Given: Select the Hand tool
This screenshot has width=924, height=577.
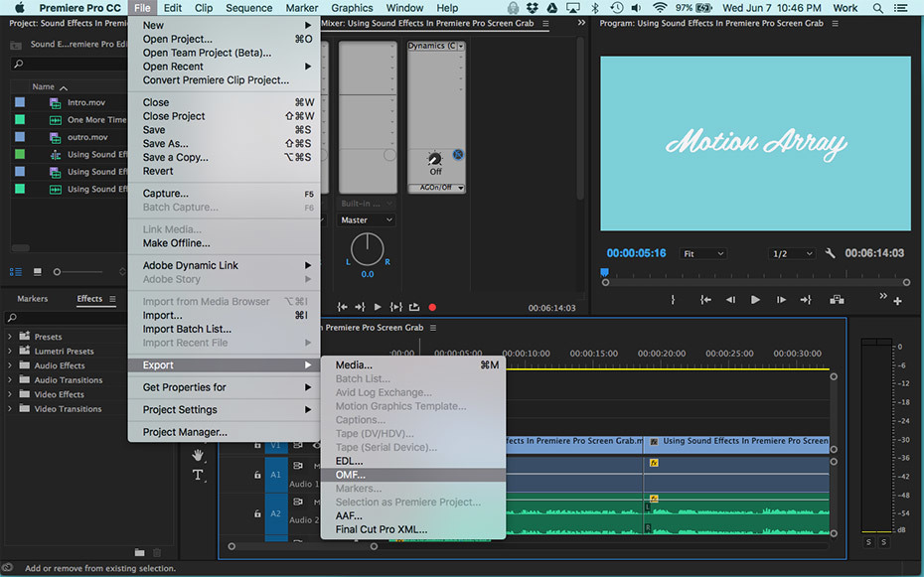Looking at the screenshot, I should pyautogui.click(x=198, y=455).
